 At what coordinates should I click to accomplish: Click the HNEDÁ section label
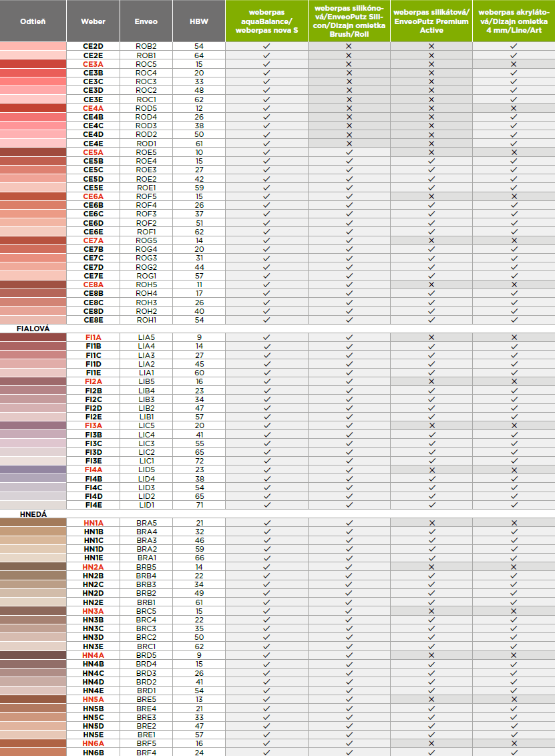pyautogui.click(x=33, y=514)
